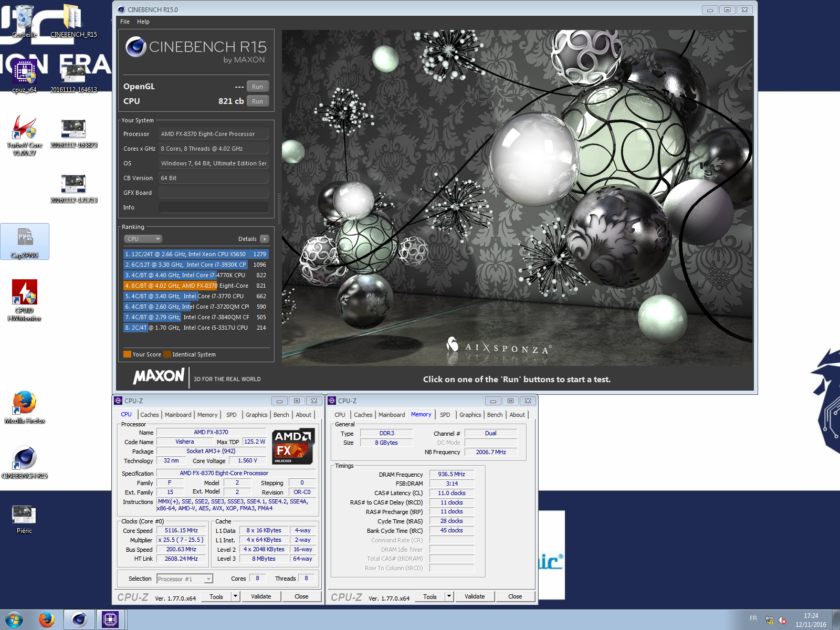Open the Processor #1 selection dropdown
The image size is (840, 630).
(185, 579)
